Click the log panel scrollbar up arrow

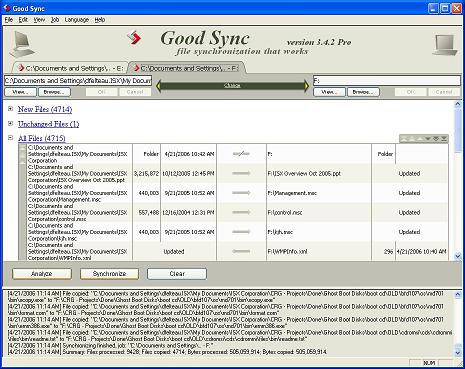tap(458, 294)
